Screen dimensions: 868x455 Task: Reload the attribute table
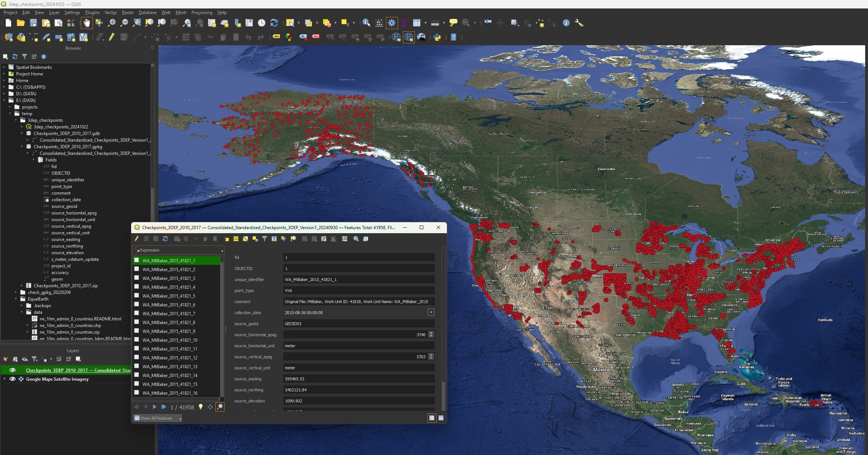click(165, 239)
